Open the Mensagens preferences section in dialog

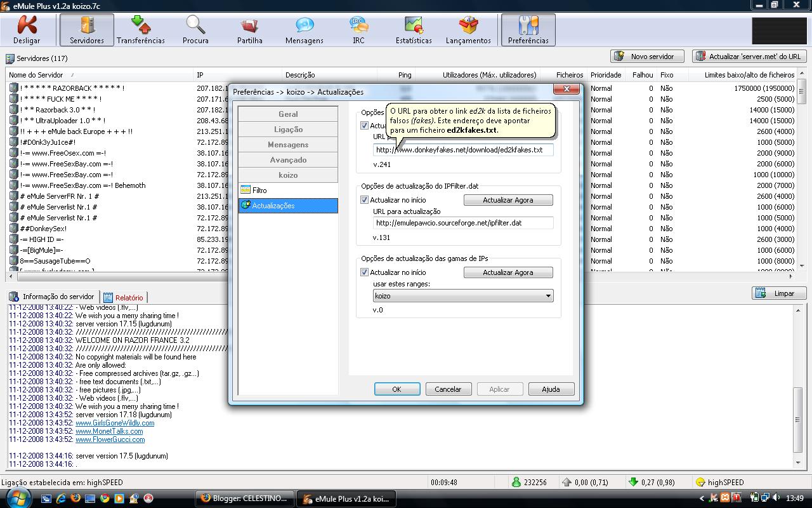tap(288, 145)
